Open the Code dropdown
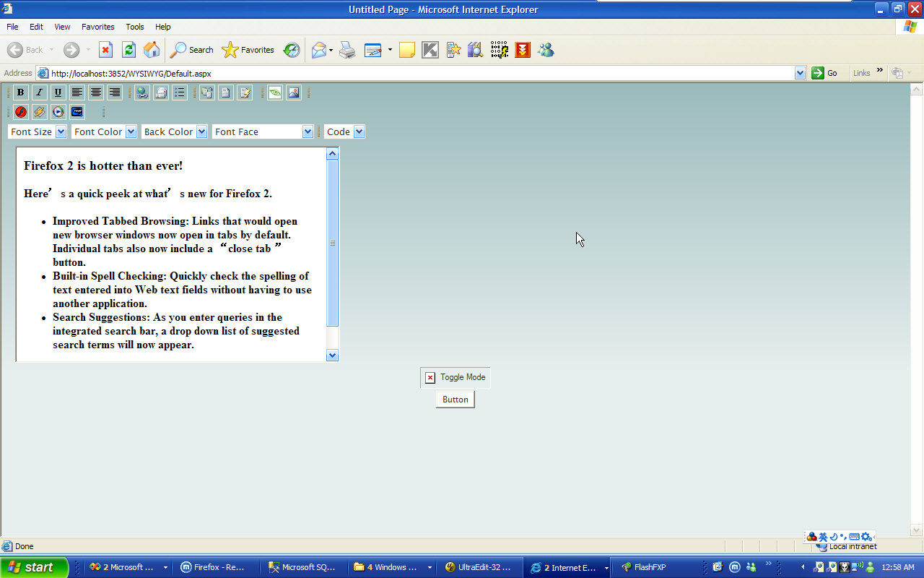The width and height of the screenshot is (924, 578). (x=344, y=131)
